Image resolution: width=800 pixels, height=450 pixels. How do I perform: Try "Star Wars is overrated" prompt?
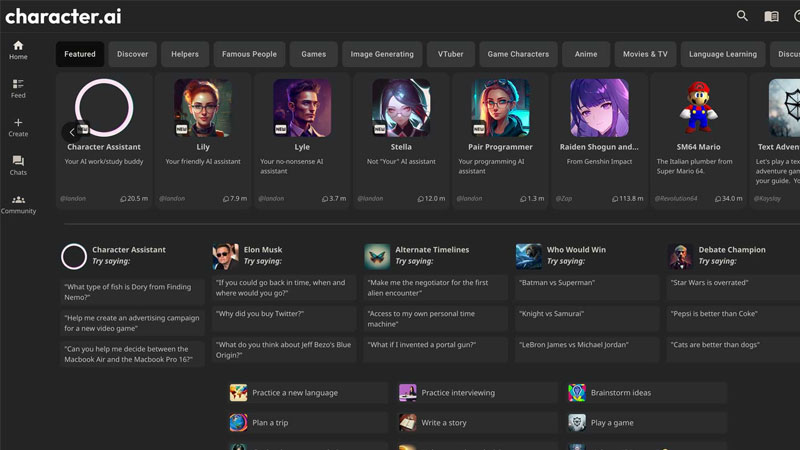[x=733, y=288]
